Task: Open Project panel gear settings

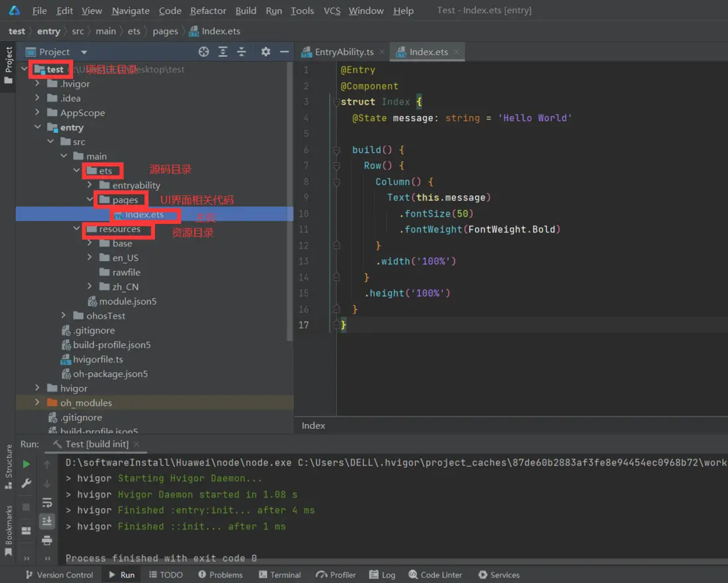Action: 266,52
